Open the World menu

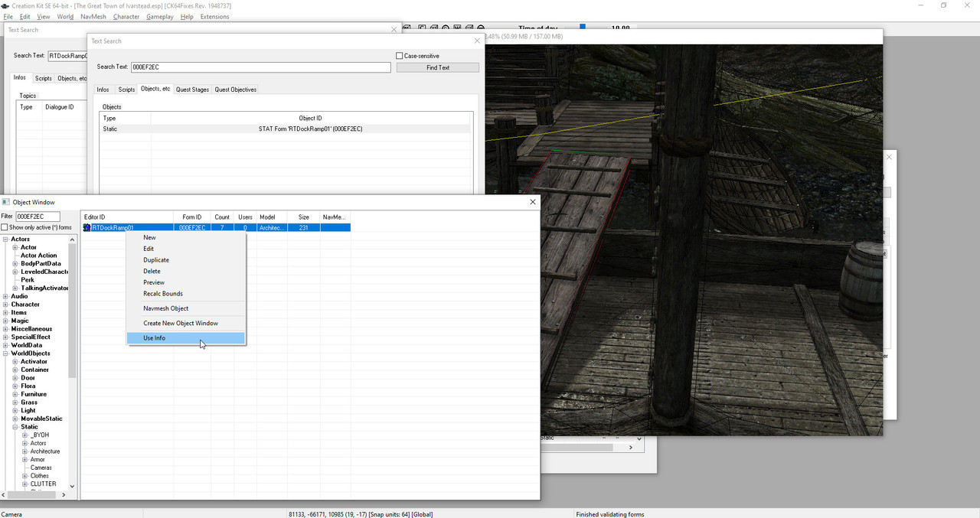click(65, 17)
